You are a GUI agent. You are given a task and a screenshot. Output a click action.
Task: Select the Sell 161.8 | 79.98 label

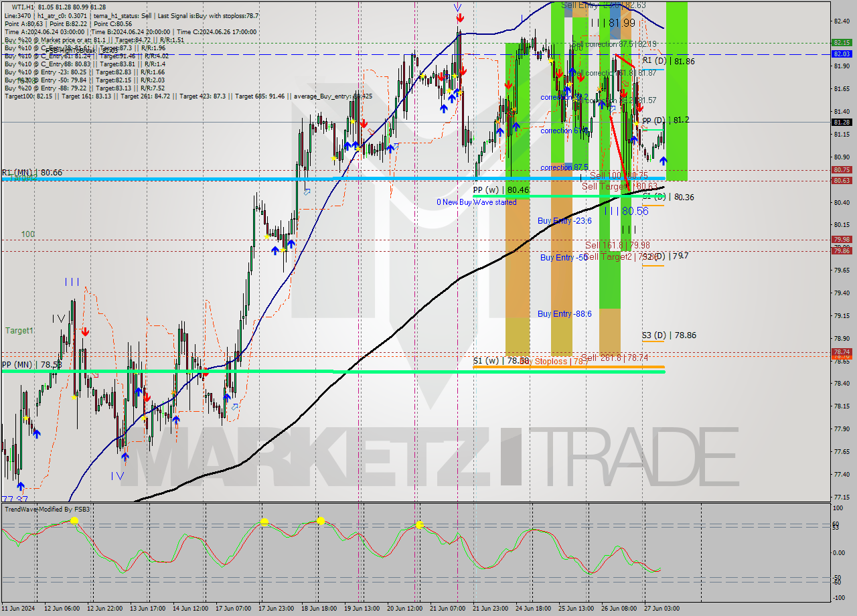pyautogui.click(x=617, y=245)
